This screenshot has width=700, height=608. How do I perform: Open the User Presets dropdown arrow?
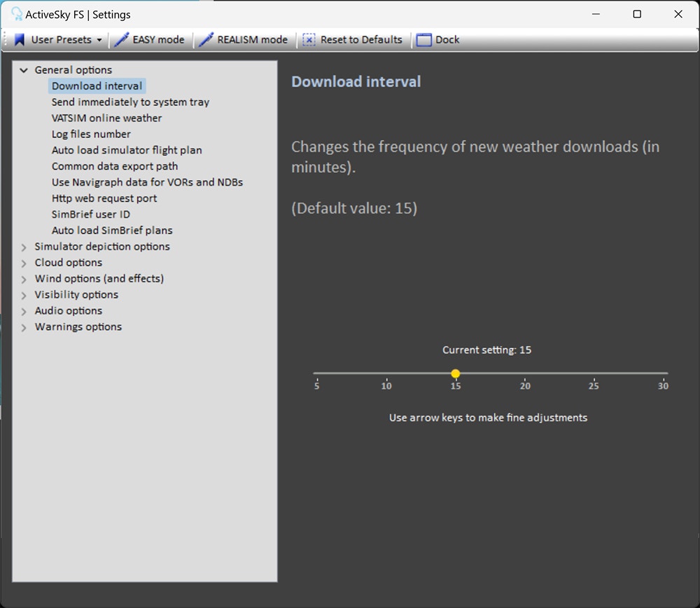(x=99, y=40)
